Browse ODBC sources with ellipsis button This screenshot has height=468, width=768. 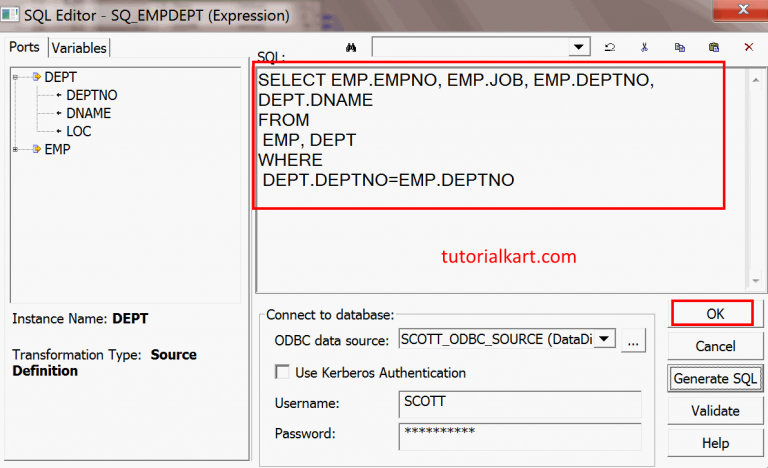(632, 340)
